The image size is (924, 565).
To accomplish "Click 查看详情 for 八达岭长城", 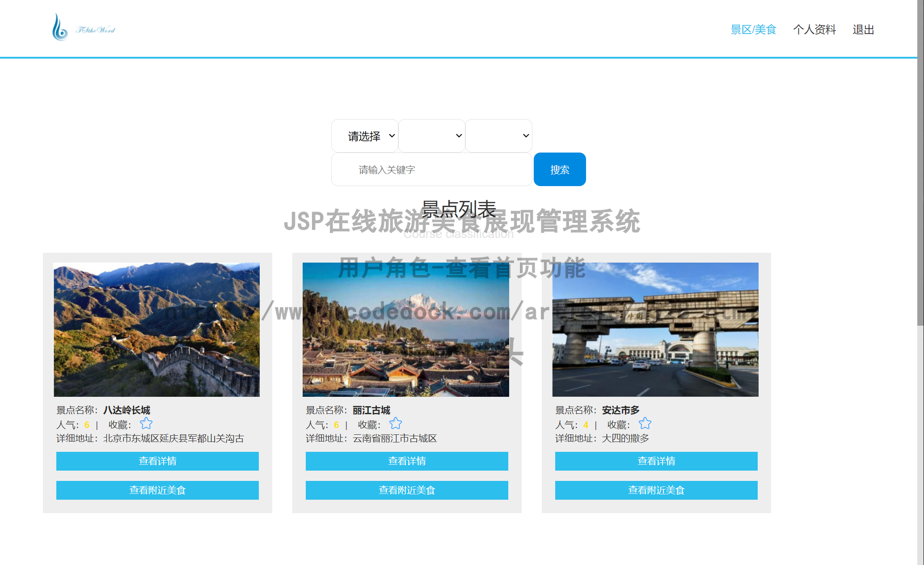I will tap(157, 461).
